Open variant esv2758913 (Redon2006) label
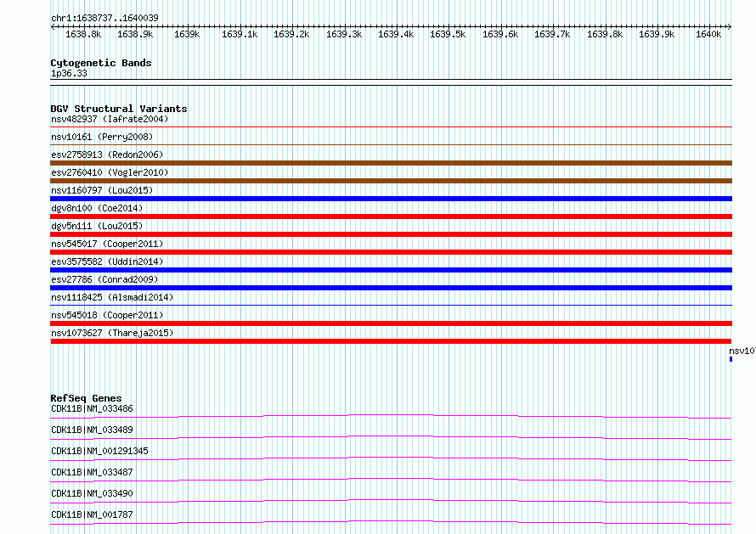Viewport: 756px width, 534px height. (107, 155)
